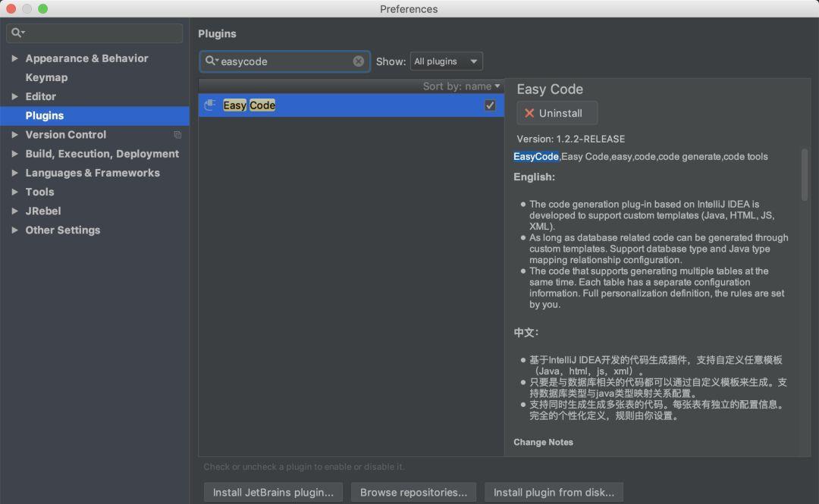Select Appearance & Behavior label
Viewport: 819px width, 504px height.
[x=86, y=58]
